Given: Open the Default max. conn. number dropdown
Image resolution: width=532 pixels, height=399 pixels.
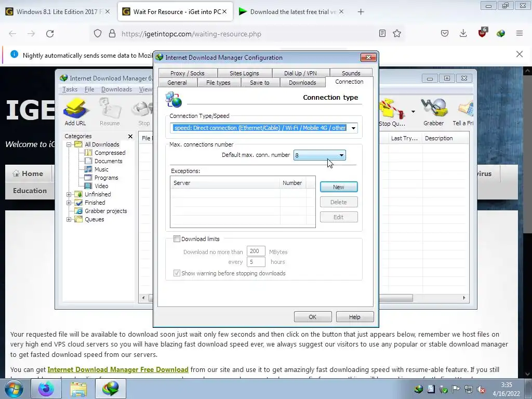Looking at the screenshot, I should click(x=341, y=155).
